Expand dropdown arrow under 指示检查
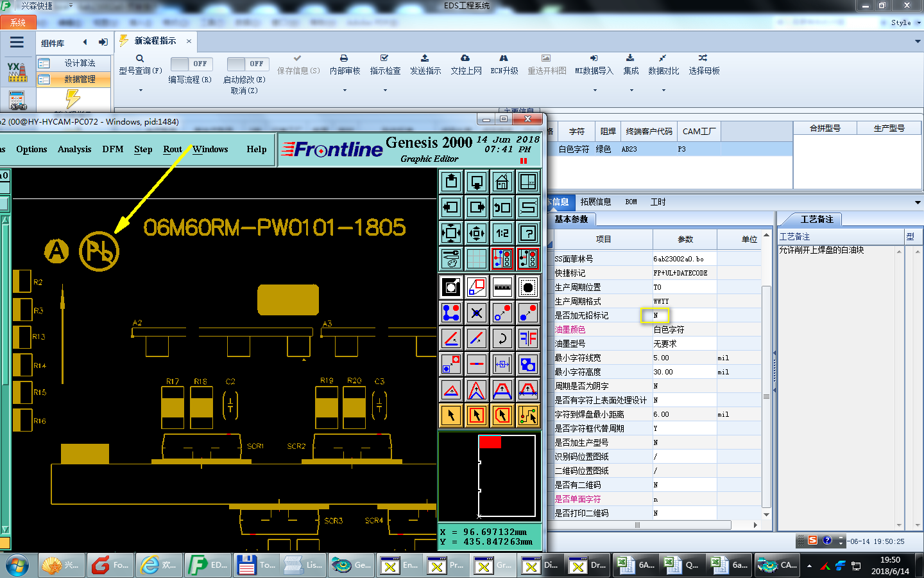 click(385, 91)
